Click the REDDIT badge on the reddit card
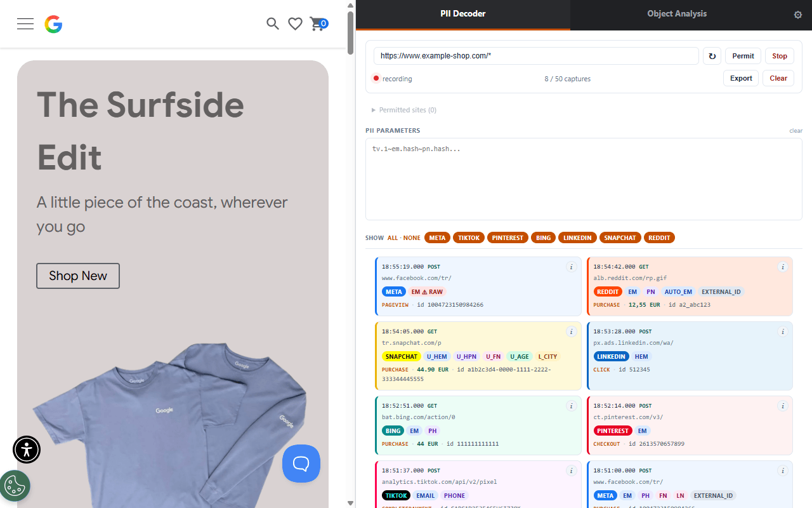 point(608,291)
